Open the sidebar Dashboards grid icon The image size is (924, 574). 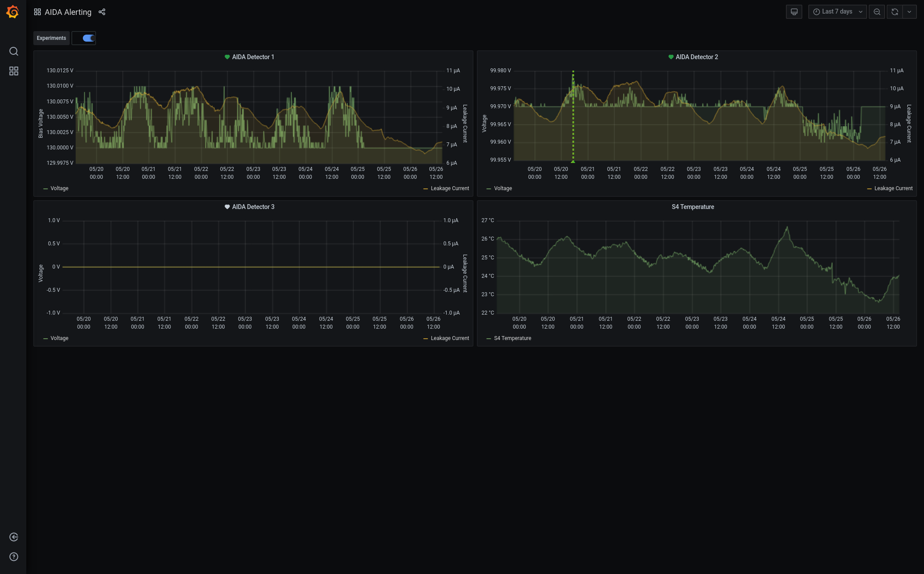14,71
